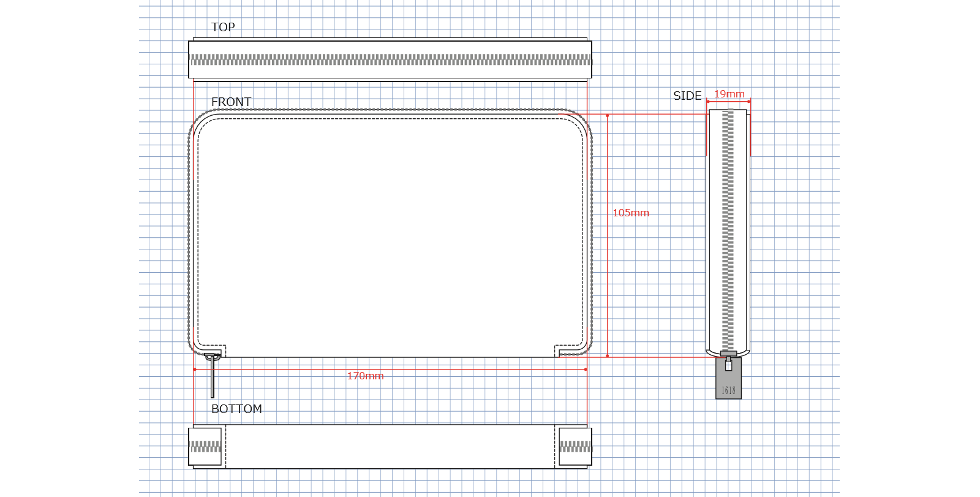Click the middle panel of the bottom view

[x=390, y=447]
